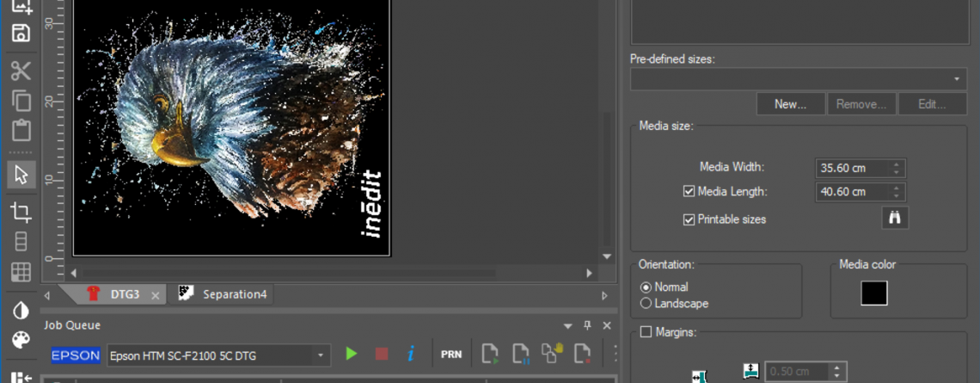Open the grid table tool
The width and height of the screenshot is (980, 383).
pyautogui.click(x=21, y=272)
